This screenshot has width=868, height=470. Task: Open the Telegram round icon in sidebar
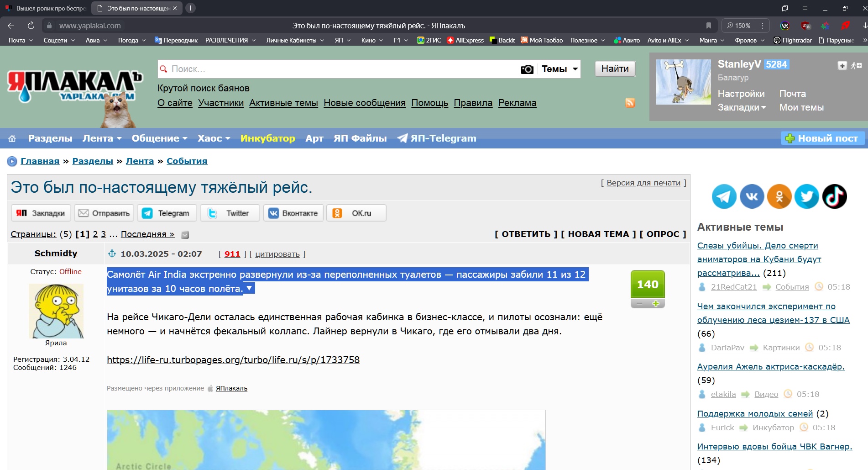pos(724,196)
